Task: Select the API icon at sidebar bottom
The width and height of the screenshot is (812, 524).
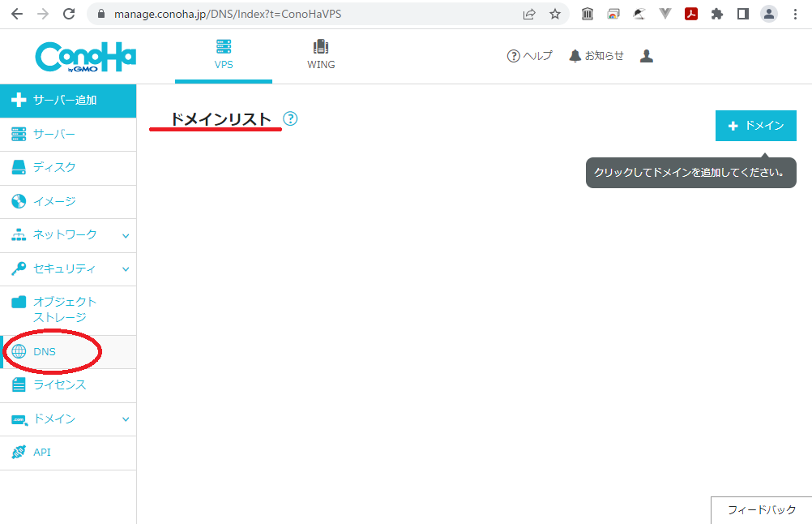Action: pos(18,453)
